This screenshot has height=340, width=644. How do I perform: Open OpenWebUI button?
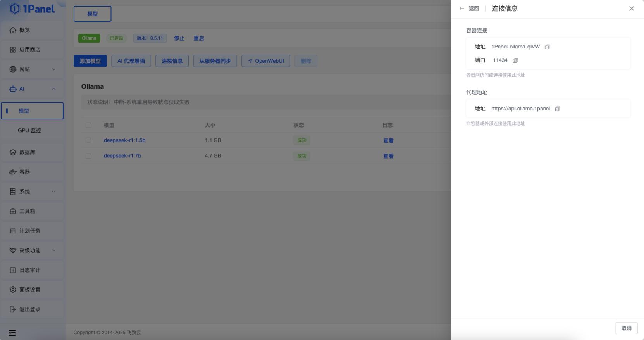tap(266, 61)
